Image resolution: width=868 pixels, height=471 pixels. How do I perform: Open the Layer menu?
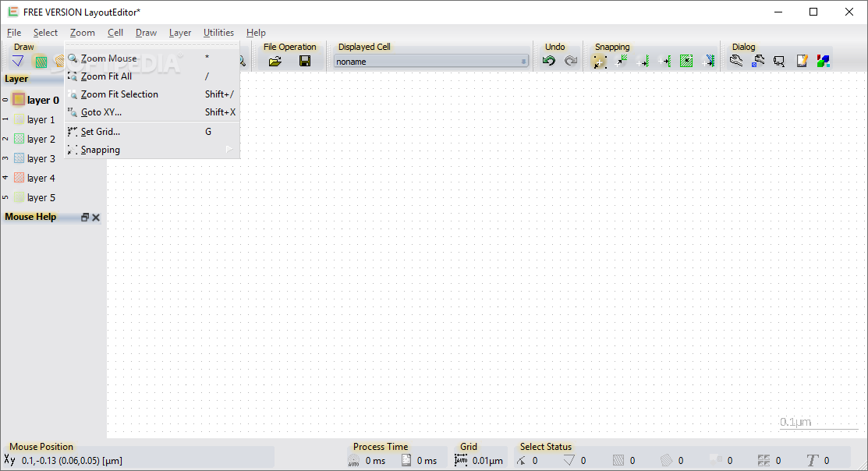[x=180, y=33]
